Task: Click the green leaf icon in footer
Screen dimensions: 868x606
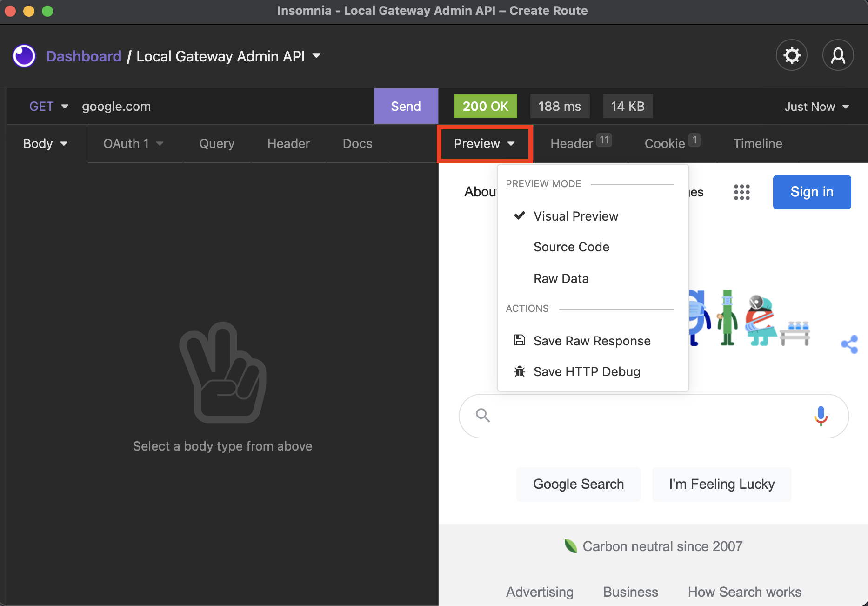Action: click(570, 545)
